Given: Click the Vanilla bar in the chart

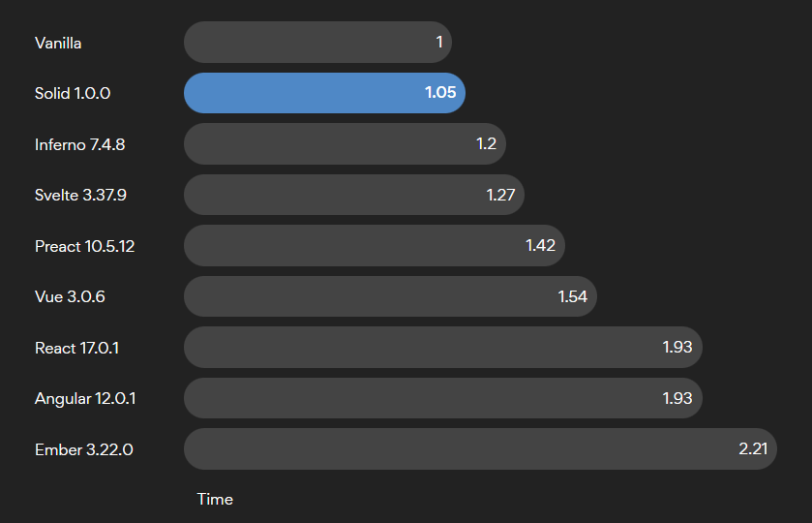Looking at the screenshot, I should tap(317, 43).
